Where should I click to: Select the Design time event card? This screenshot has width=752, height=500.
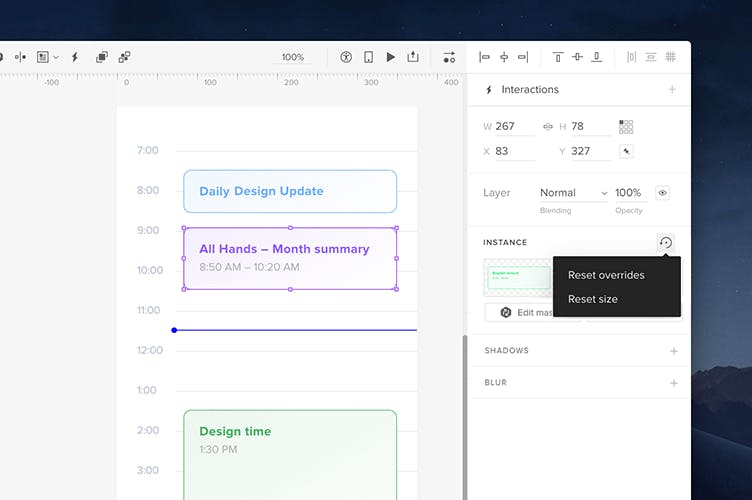pos(290,455)
